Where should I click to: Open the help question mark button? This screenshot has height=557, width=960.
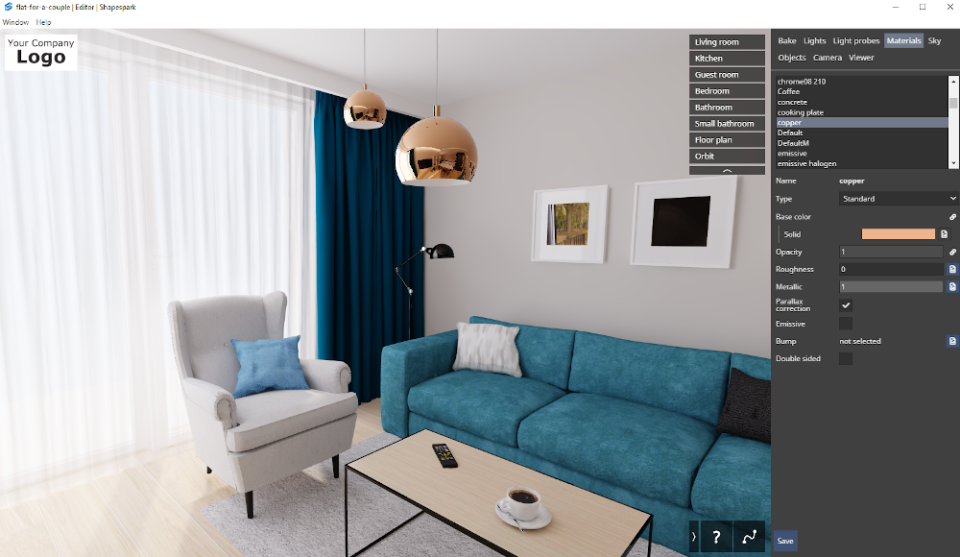(716, 537)
